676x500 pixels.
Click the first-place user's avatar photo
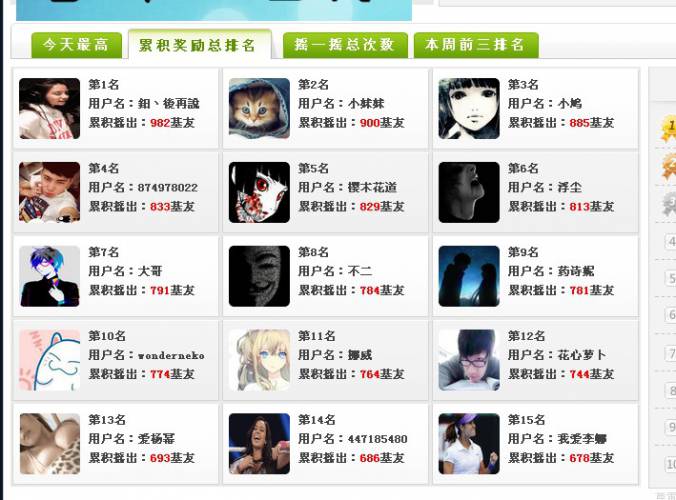click(x=50, y=108)
